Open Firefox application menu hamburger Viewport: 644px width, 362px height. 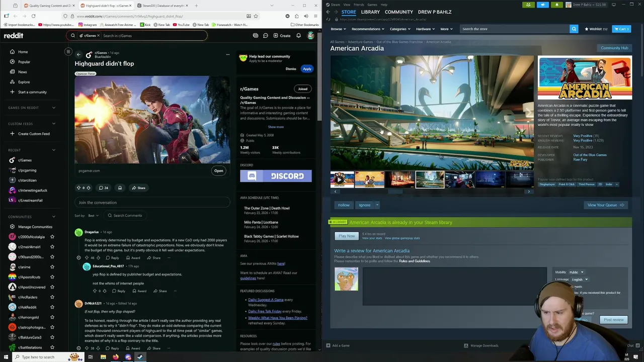click(315, 16)
